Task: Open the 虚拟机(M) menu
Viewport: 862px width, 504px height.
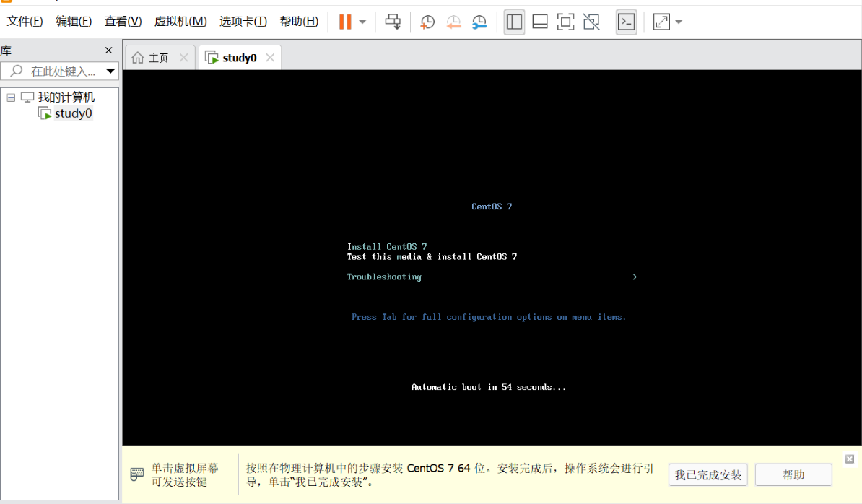Action: 180,22
